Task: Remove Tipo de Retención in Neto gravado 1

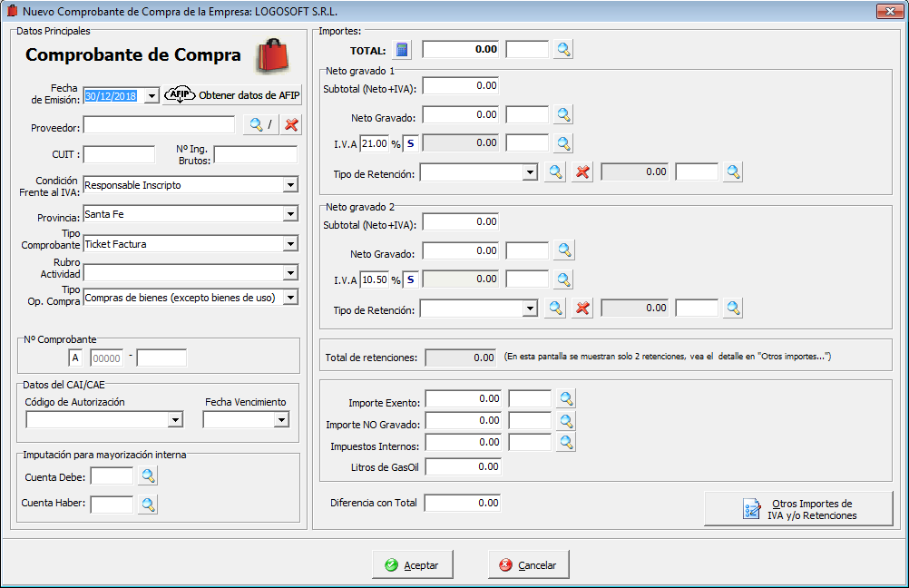Action: (x=583, y=172)
